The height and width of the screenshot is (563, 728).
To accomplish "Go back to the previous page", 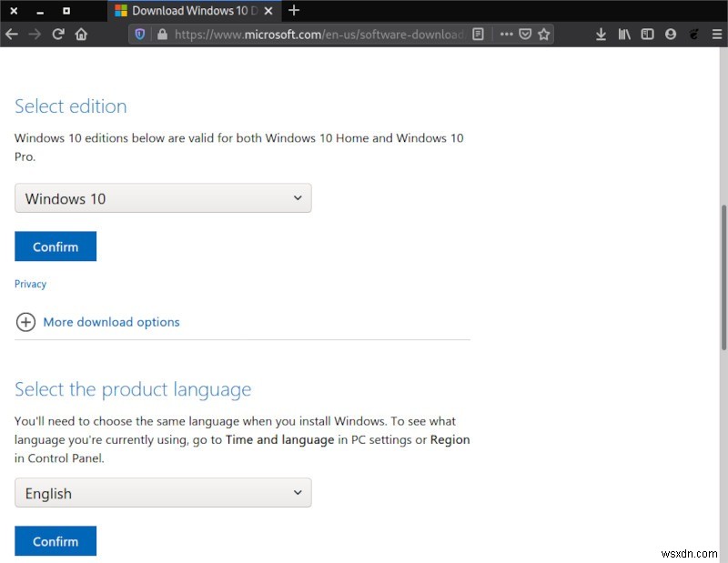I will pyautogui.click(x=11, y=34).
